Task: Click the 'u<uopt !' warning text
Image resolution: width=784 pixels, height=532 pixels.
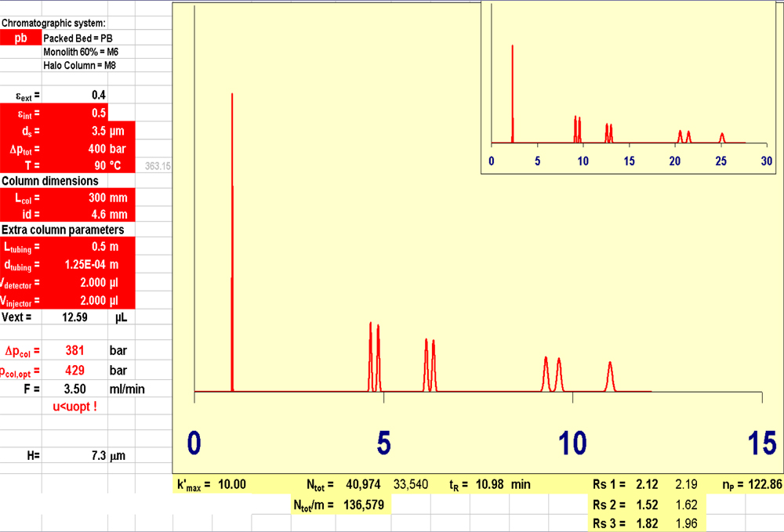Action: click(x=74, y=407)
